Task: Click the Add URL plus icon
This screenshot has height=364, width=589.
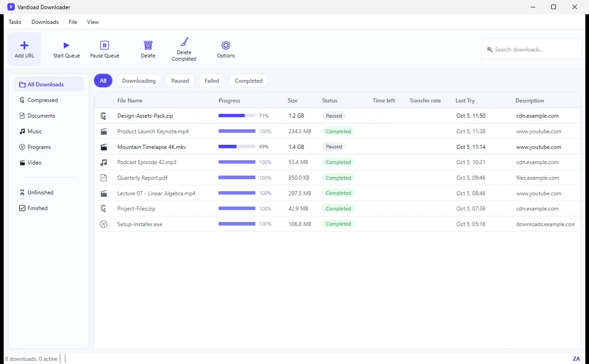Action: pyautogui.click(x=24, y=45)
